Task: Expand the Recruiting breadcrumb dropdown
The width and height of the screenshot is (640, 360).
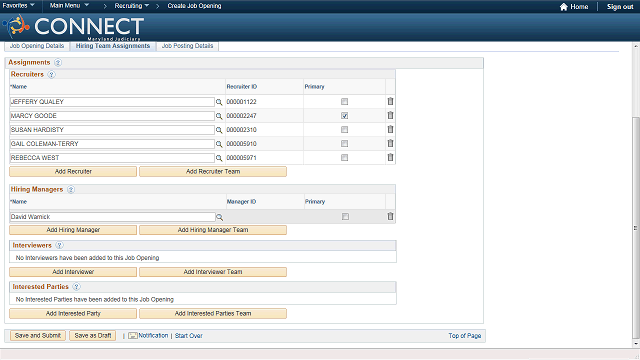Action: coord(131,6)
